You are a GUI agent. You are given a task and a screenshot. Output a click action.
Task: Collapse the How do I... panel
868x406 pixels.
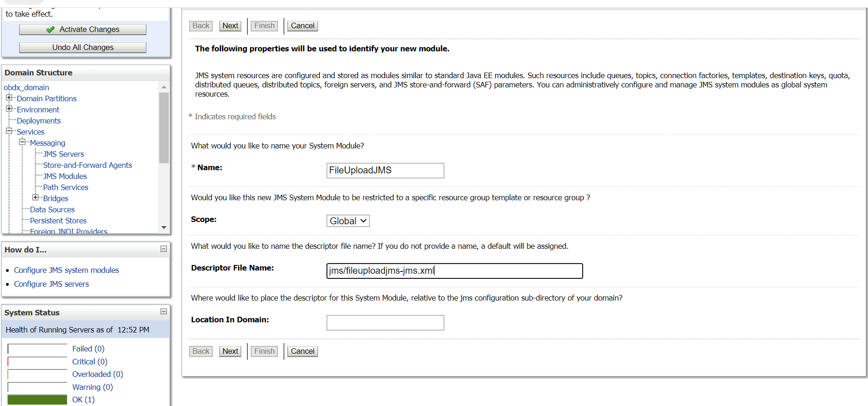pyautogui.click(x=163, y=249)
